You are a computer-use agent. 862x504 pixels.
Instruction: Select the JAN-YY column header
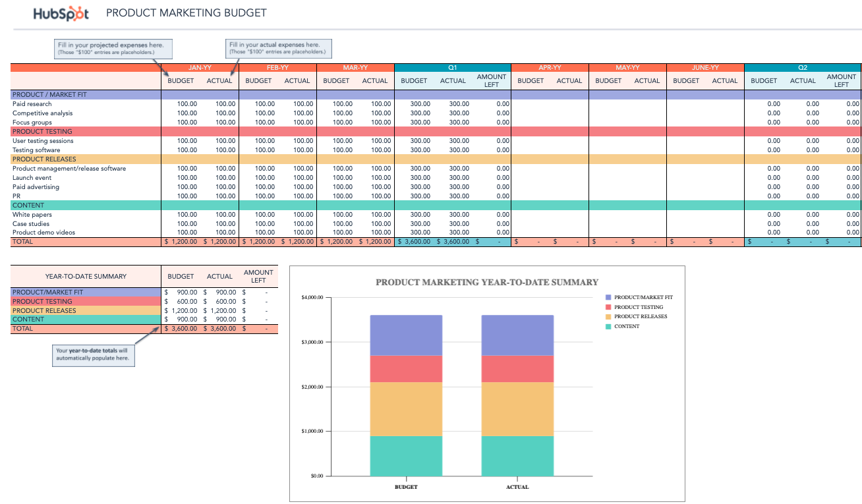tap(200, 67)
